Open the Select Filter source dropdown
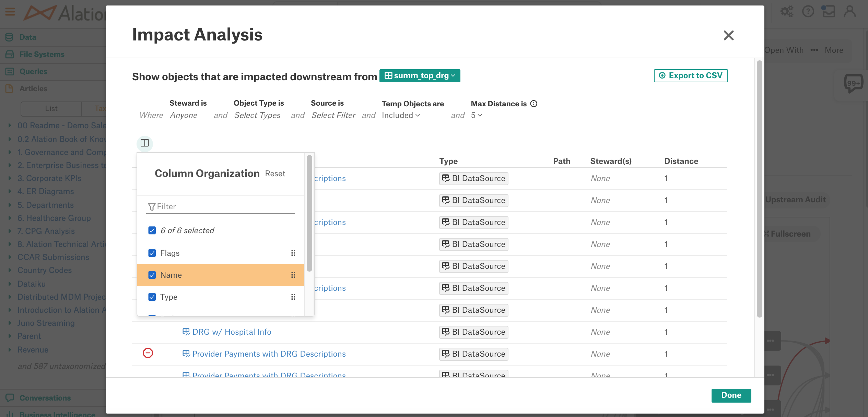This screenshot has height=417, width=868. tap(333, 115)
